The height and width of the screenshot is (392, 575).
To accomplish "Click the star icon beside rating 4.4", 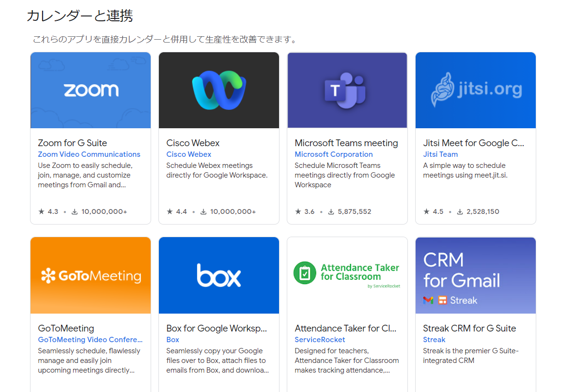I will (x=170, y=211).
